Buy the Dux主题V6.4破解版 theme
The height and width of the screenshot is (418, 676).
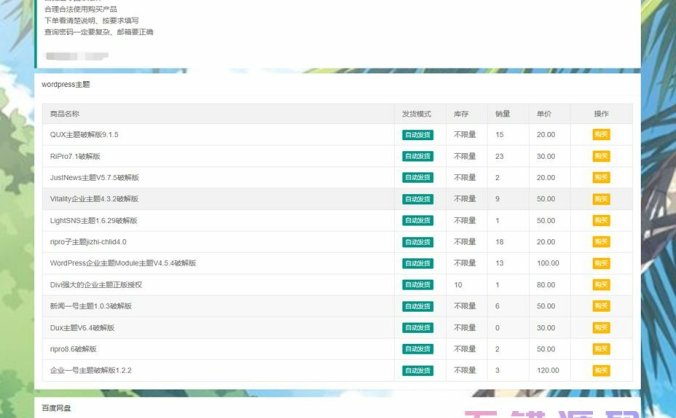coord(601,328)
